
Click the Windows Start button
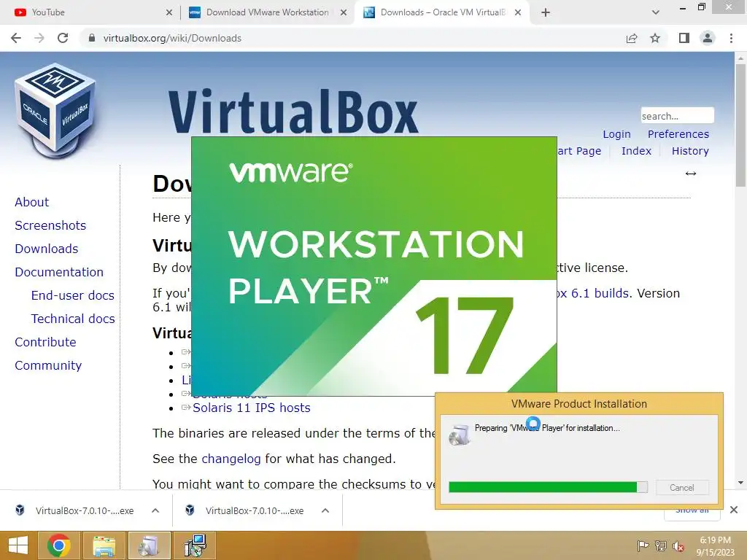pyautogui.click(x=18, y=545)
